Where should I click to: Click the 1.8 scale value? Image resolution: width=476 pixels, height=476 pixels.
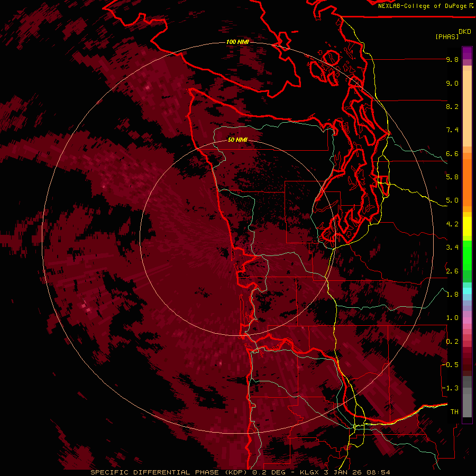coord(452,295)
